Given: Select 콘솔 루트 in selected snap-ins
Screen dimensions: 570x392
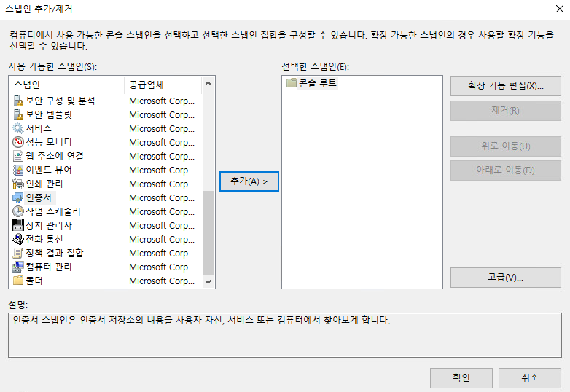Looking at the screenshot, I should (317, 83).
